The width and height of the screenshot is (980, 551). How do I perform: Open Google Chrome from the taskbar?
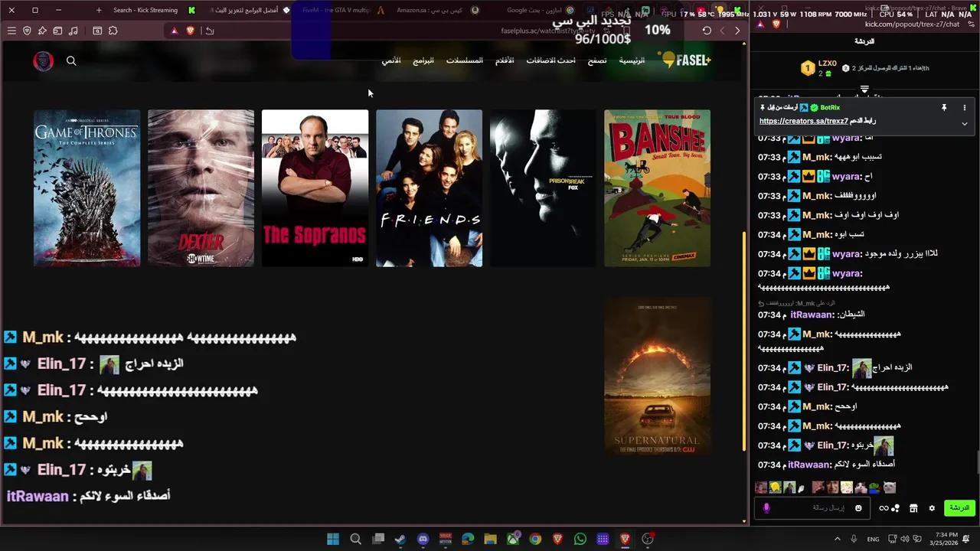click(x=535, y=539)
